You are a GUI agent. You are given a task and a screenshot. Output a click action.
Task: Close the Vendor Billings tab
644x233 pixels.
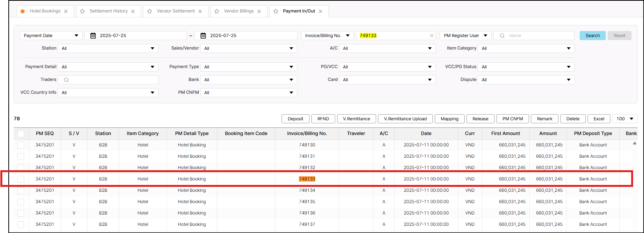259,11
